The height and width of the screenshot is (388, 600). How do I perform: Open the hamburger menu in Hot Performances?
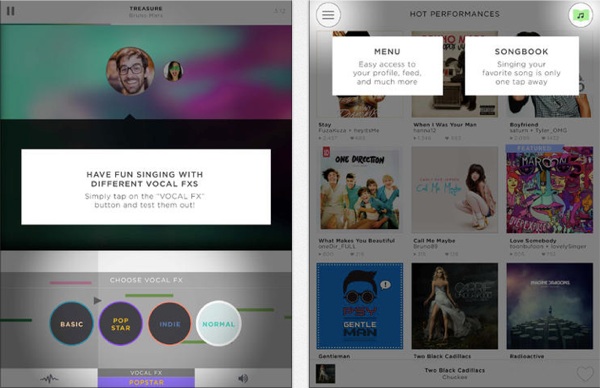328,15
